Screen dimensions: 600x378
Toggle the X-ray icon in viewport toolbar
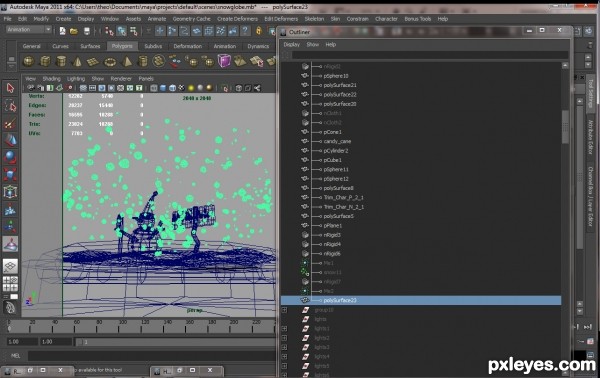click(238, 88)
